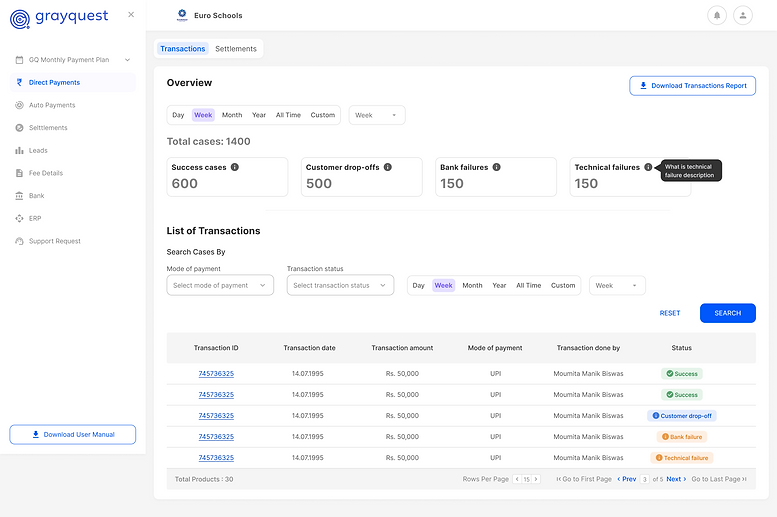Select Week in Overview period filter
This screenshot has width=777, height=517.
[203, 115]
